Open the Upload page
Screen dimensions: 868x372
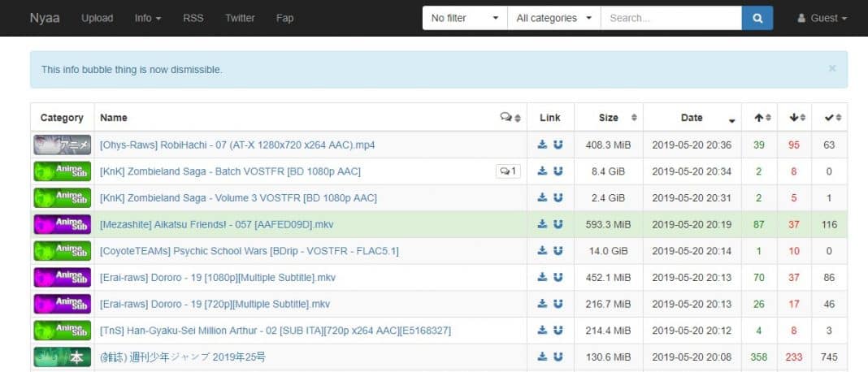pyautogui.click(x=97, y=18)
